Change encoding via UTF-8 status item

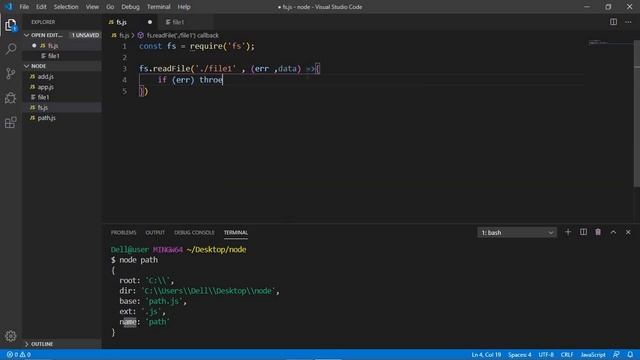pyautogui.click(x=546, y=355)
